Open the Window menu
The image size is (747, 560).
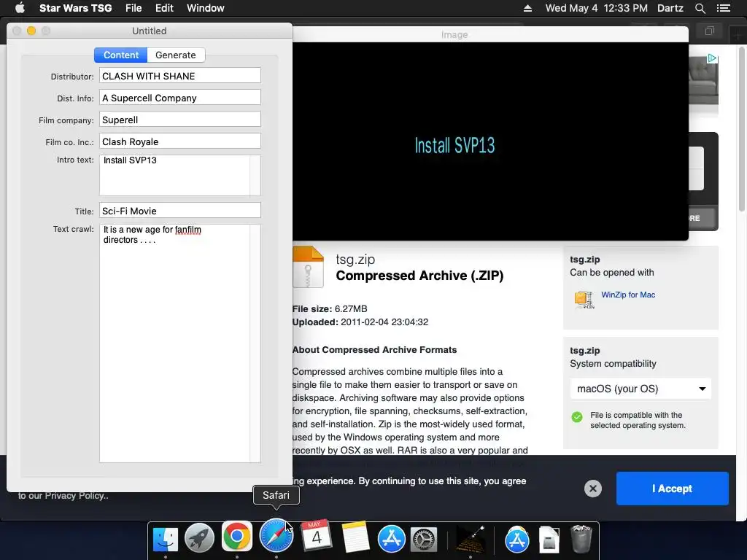[205, 8]
